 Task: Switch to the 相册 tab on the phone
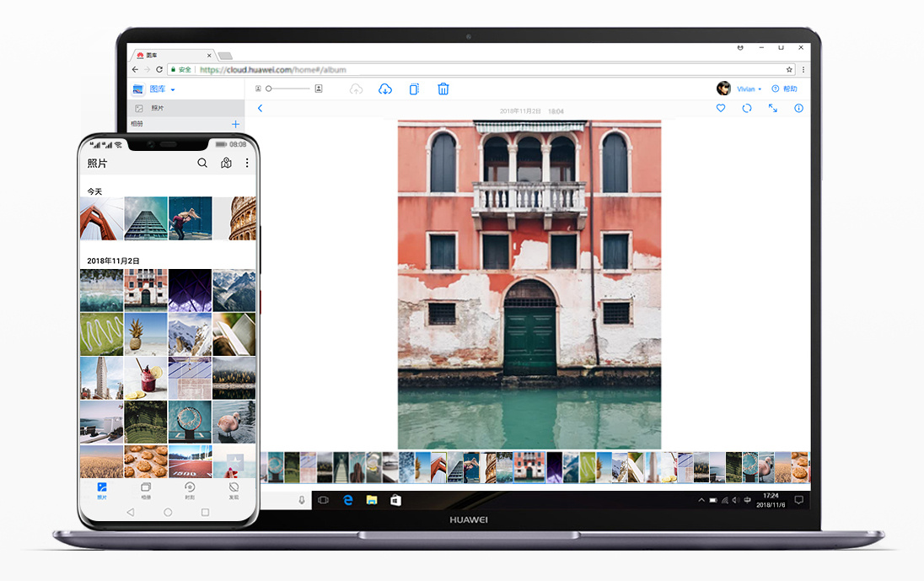coord(146,490)
